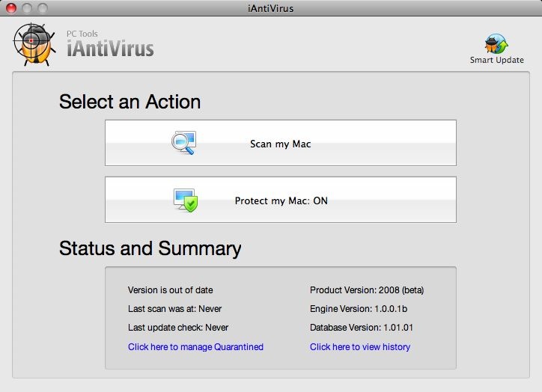
Task: Click the magnifying glass scan icon
Action: pyautogui.click(x=183, y=143)
